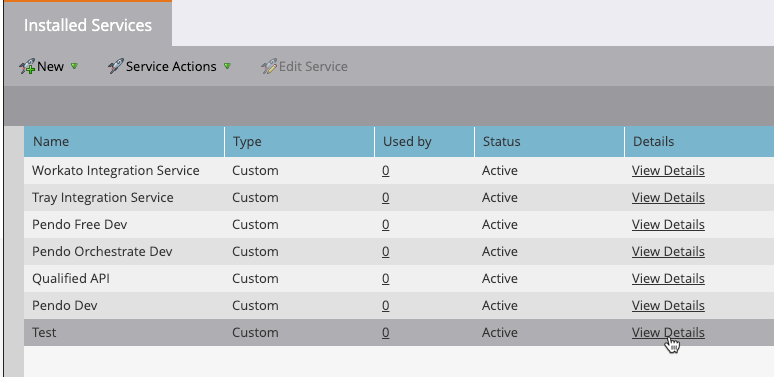Select the Test service name

pos(44,333)
